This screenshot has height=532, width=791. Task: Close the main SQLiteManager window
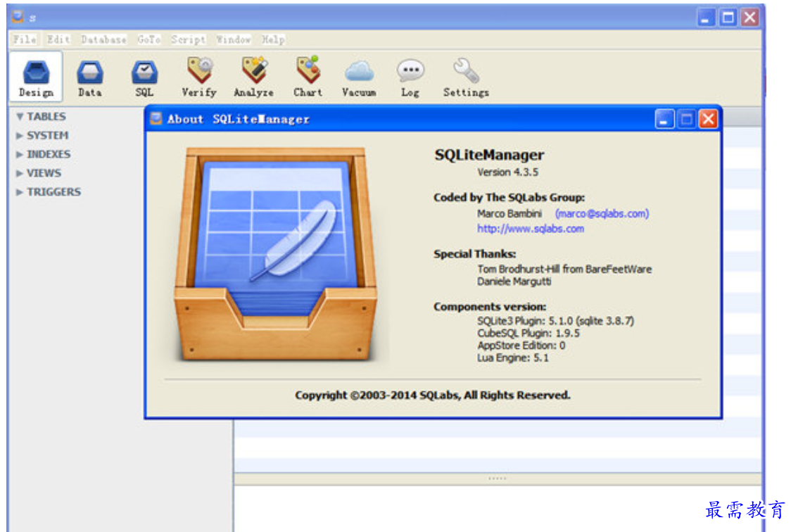tap(750, 18)
